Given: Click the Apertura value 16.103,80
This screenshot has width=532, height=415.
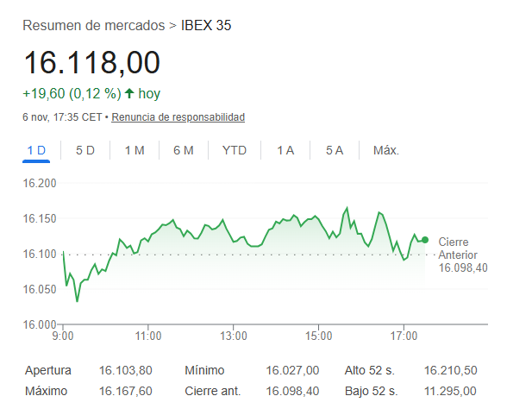Looking at the screenshot, I should [126, 370].
